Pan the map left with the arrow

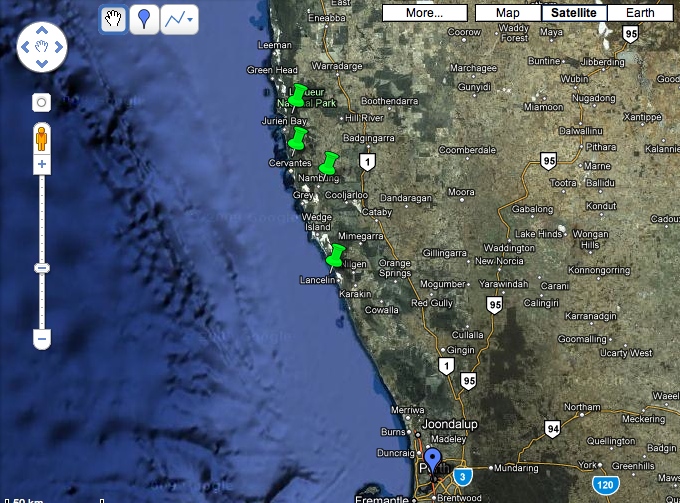click(24, 47)
